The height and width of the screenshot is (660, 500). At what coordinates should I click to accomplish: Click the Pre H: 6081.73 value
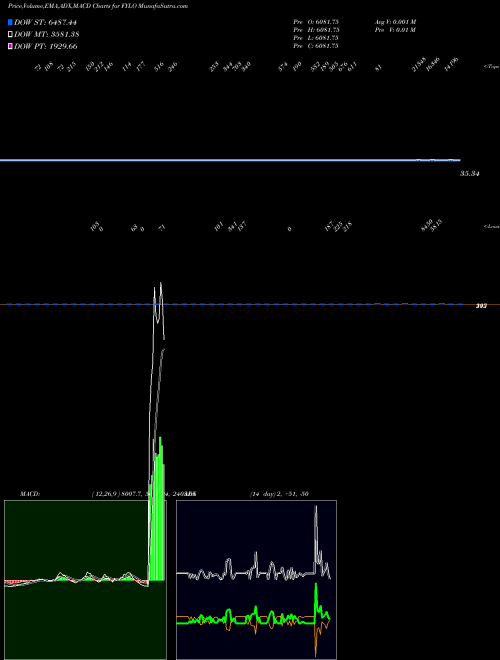[316, 30]
